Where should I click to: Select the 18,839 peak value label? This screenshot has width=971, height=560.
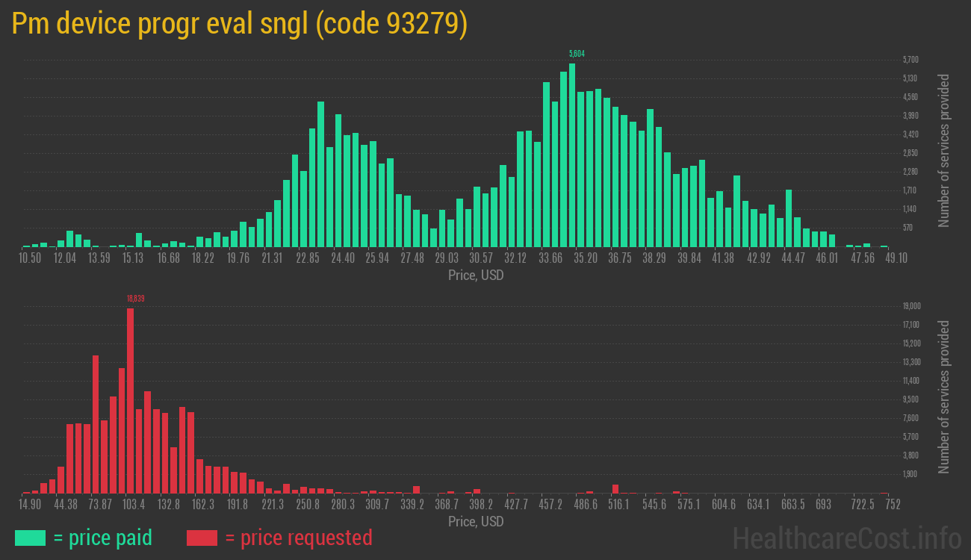coord(136,298)
